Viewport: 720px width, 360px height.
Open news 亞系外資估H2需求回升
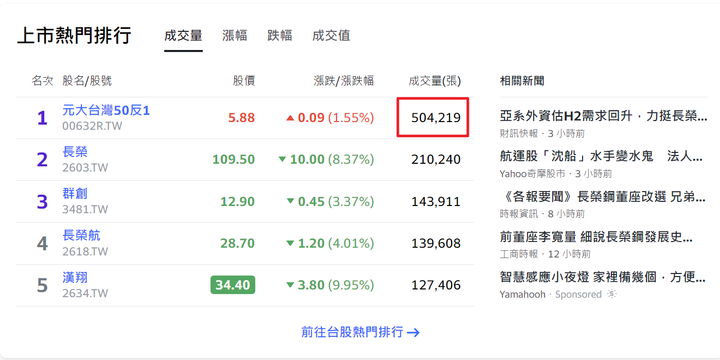click(x=603, y=116)
